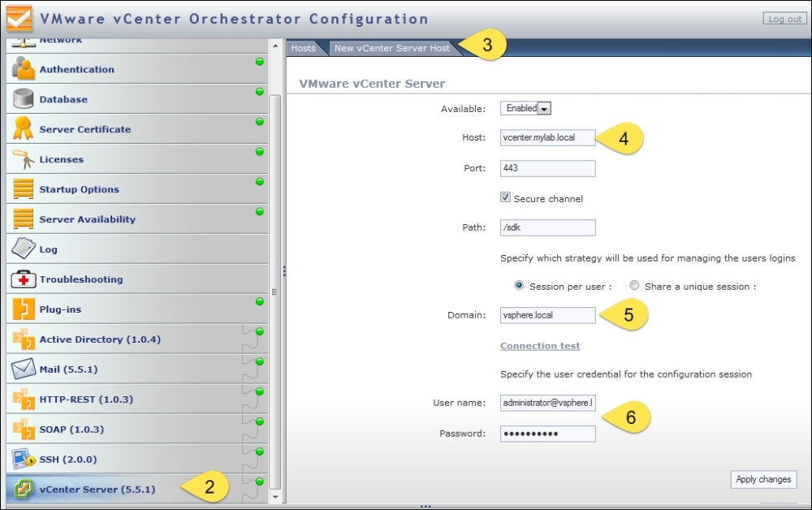Select the New vCenter Server Host tab
The height and width of the screenshot is (510, 812).
[x=391, y=48]
